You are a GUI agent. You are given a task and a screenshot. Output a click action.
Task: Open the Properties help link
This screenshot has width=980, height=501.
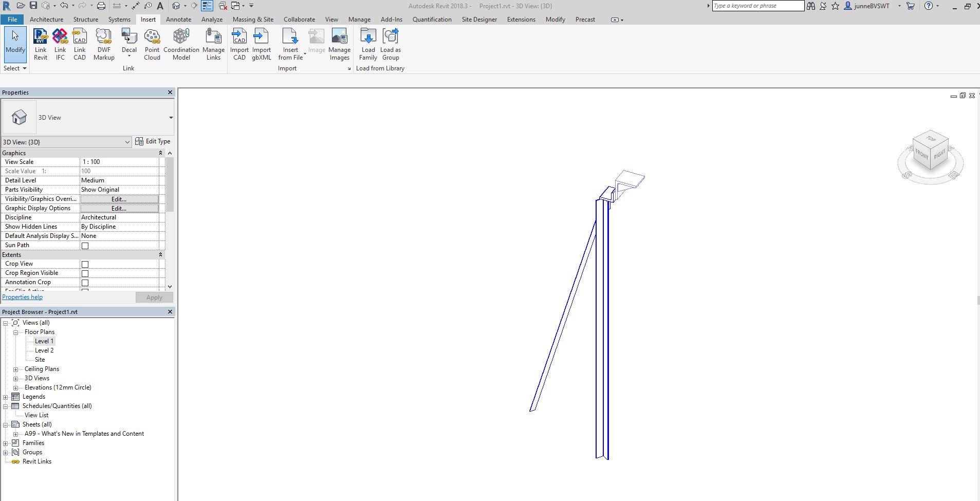22,296
